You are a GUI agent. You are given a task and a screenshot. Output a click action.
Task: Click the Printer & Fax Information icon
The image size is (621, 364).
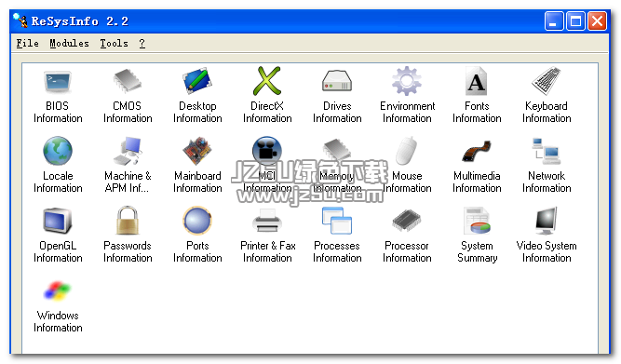pos(267,221)
